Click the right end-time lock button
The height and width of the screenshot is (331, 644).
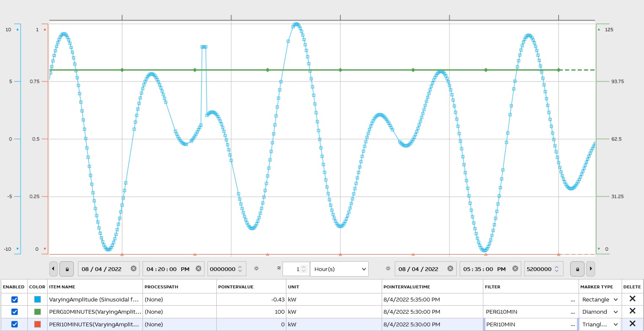577,269
